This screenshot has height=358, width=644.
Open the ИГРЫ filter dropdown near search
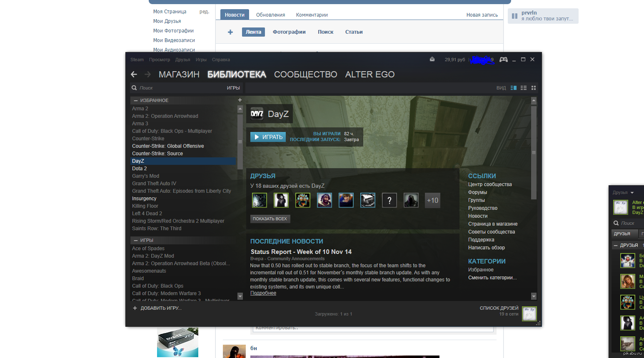tap(233, 88)
